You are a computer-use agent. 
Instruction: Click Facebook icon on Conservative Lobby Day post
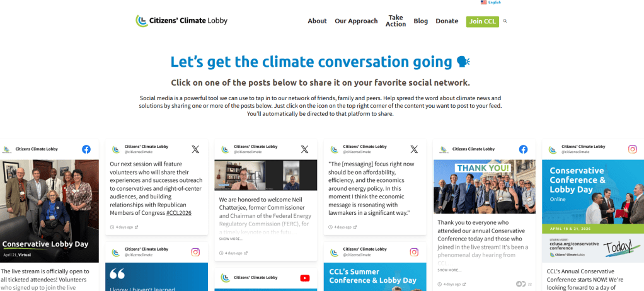(x=86, y=149)
